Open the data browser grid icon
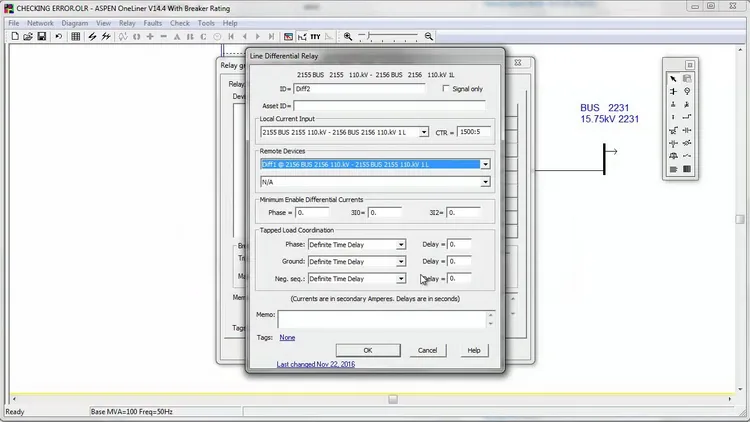 (x=76, y=36)
